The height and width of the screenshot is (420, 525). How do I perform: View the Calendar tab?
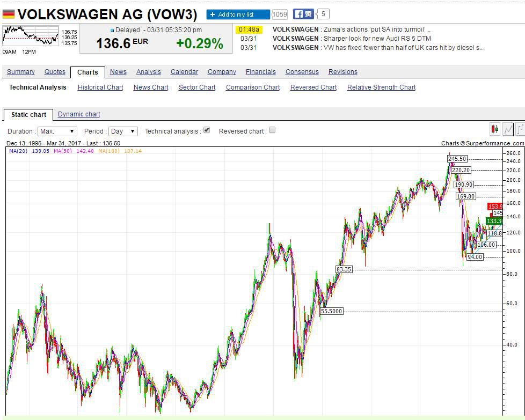tap(185, 72)
